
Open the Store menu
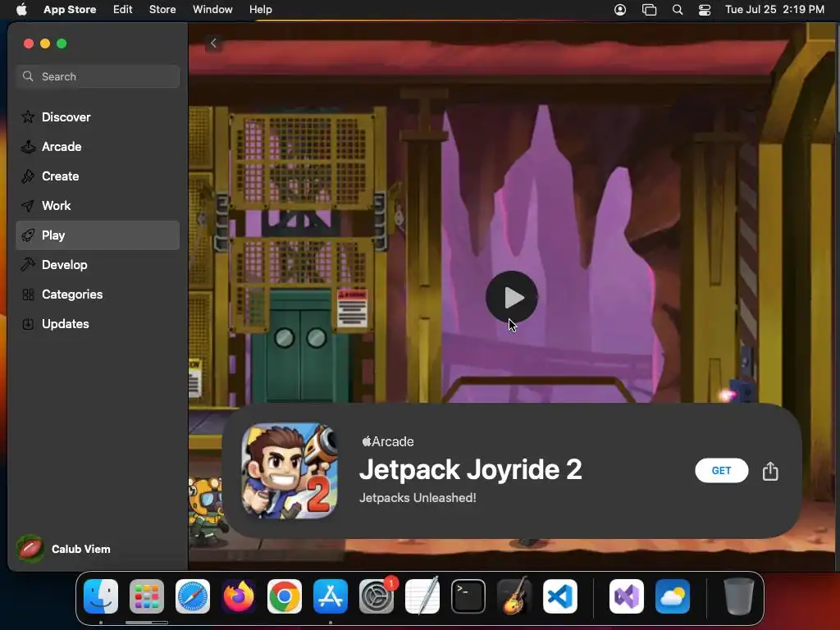tap(162, 9)
